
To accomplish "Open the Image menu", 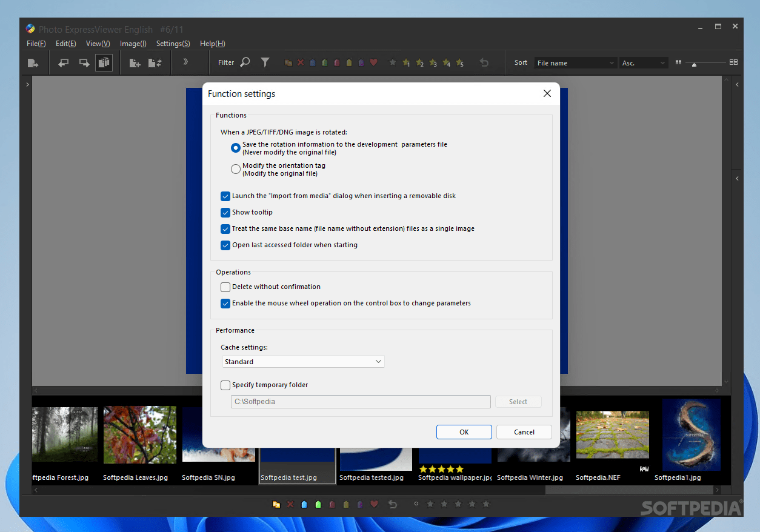I will click(x=133, y=44).
